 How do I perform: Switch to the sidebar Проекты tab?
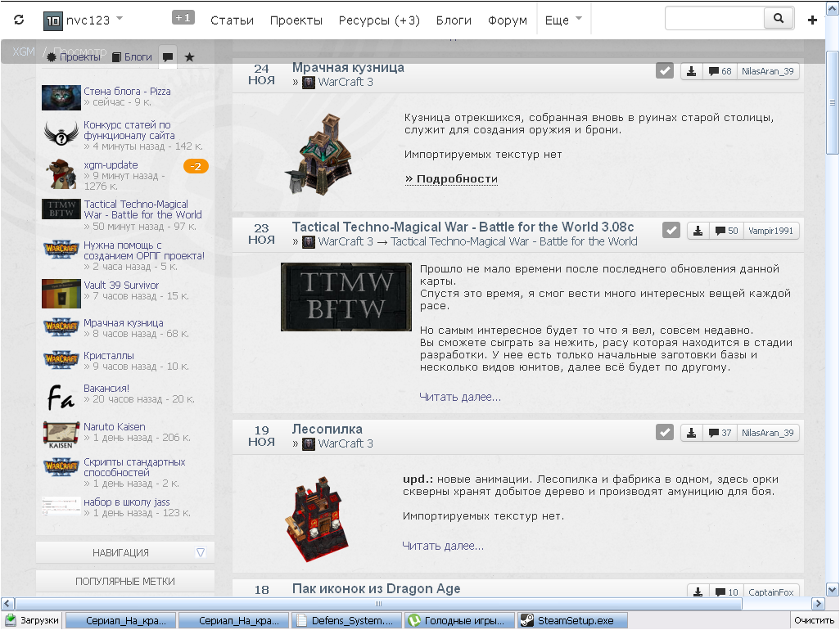pyautogui.click(x=74, y=56)
